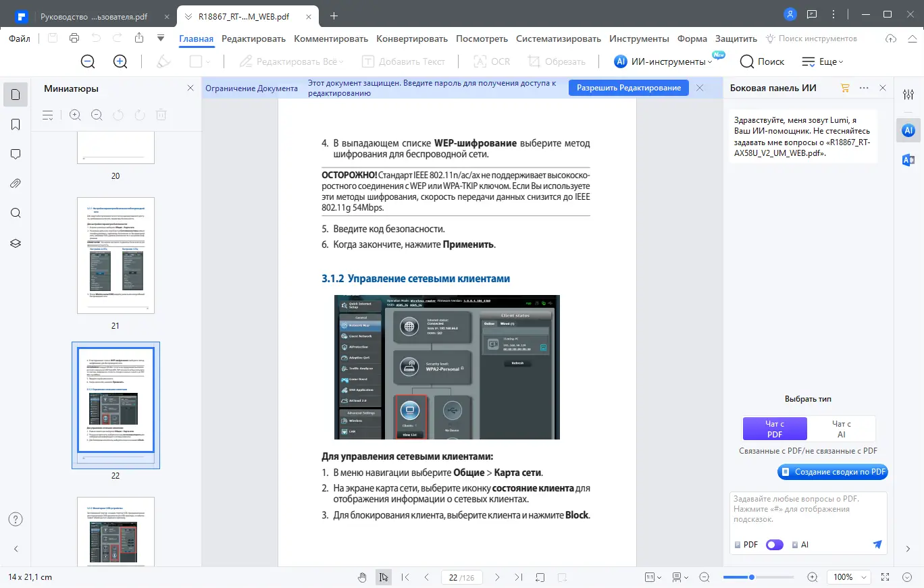This screenshot has width=924, height=588.
Task: Zoom in using top toolbar magnifier
Action: click(120, 61)
